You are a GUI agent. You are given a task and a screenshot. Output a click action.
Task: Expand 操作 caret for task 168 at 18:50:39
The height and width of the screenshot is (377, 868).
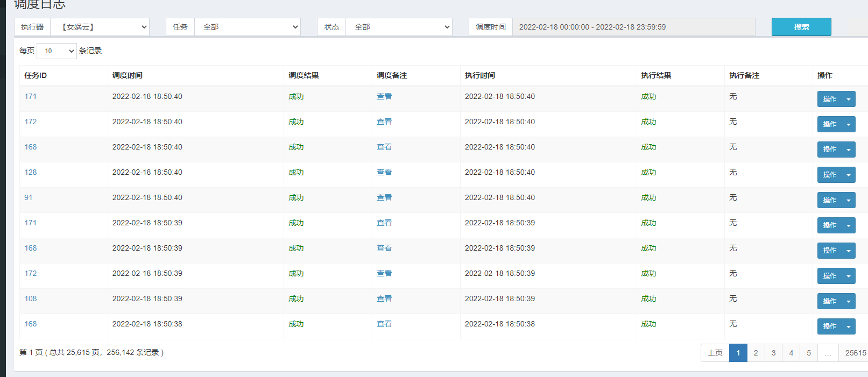tap(849, 251)
